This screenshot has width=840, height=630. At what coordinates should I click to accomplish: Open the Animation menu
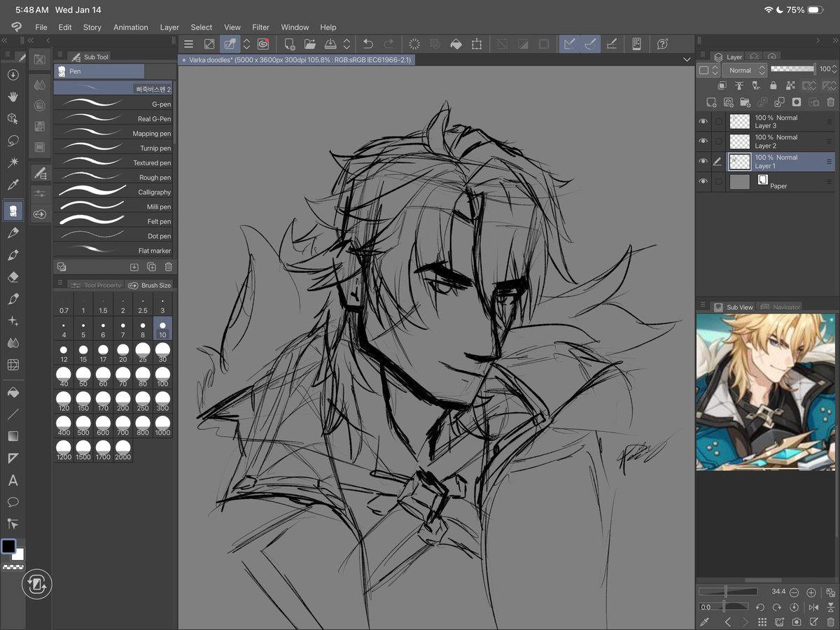[x=131, y=27]
